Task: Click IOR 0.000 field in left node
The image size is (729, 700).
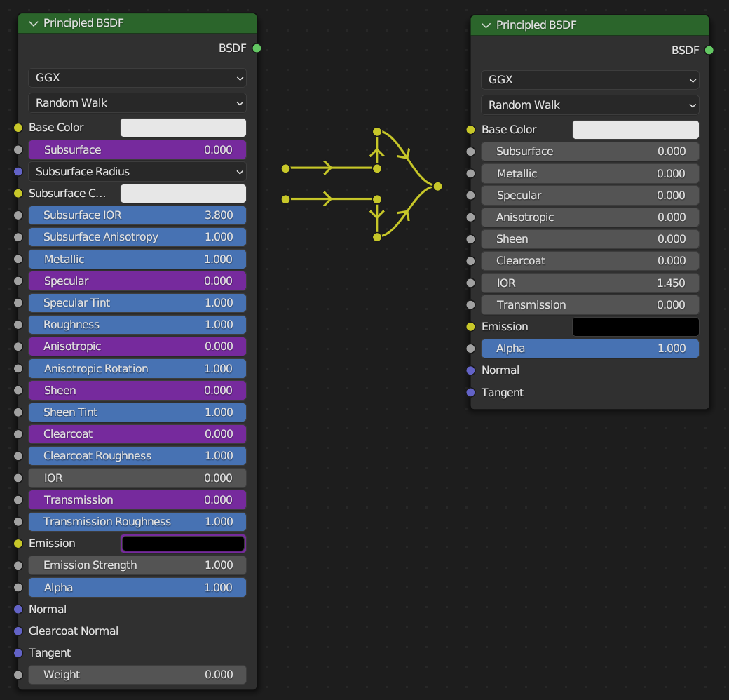Action: (x=137, y=478)
